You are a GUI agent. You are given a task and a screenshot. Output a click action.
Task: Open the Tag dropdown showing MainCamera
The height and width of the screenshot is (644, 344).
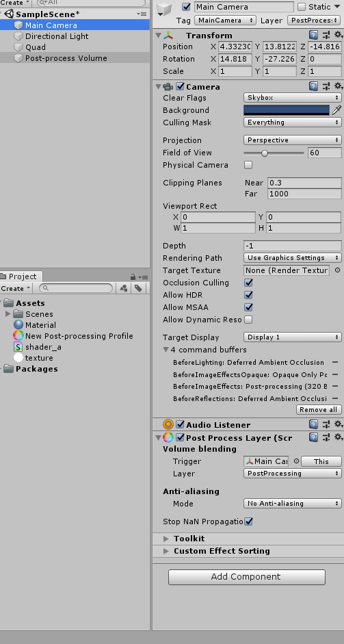[226, 20]
